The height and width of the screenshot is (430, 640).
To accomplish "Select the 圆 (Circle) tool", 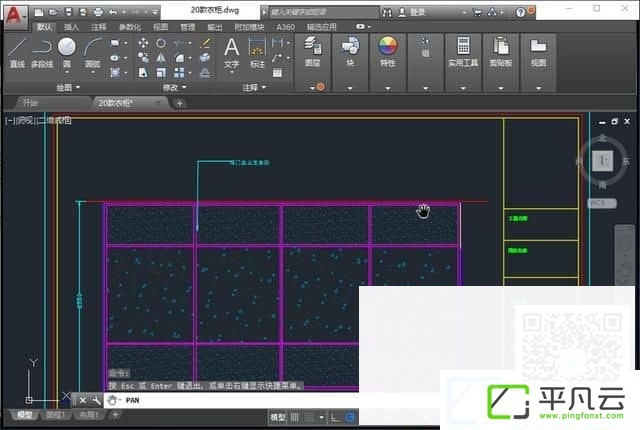I will 67,52.
